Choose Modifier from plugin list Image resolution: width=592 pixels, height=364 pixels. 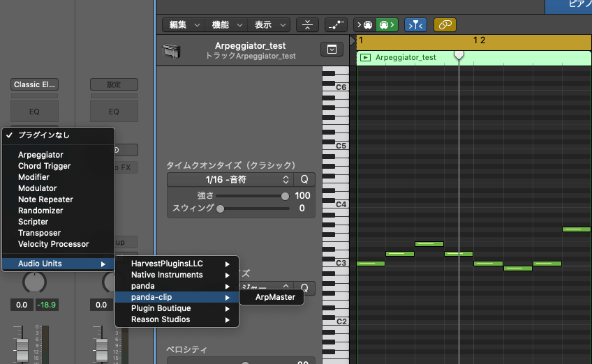point(58,177)
